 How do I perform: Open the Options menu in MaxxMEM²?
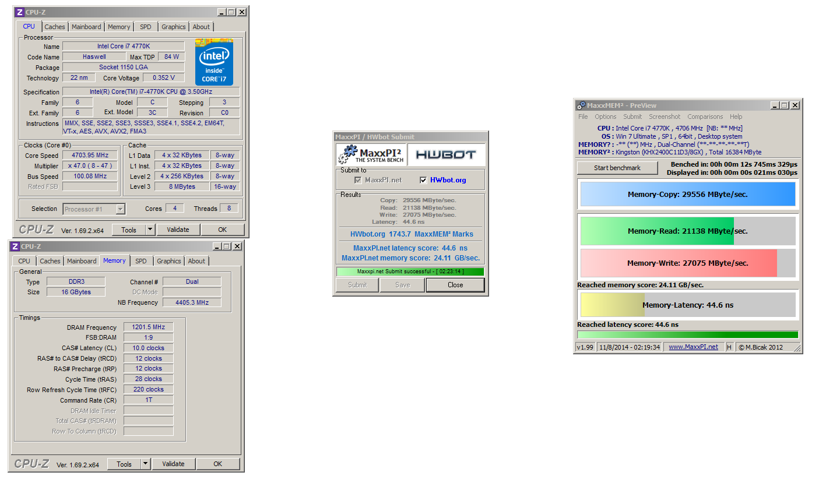coord(606,117)
